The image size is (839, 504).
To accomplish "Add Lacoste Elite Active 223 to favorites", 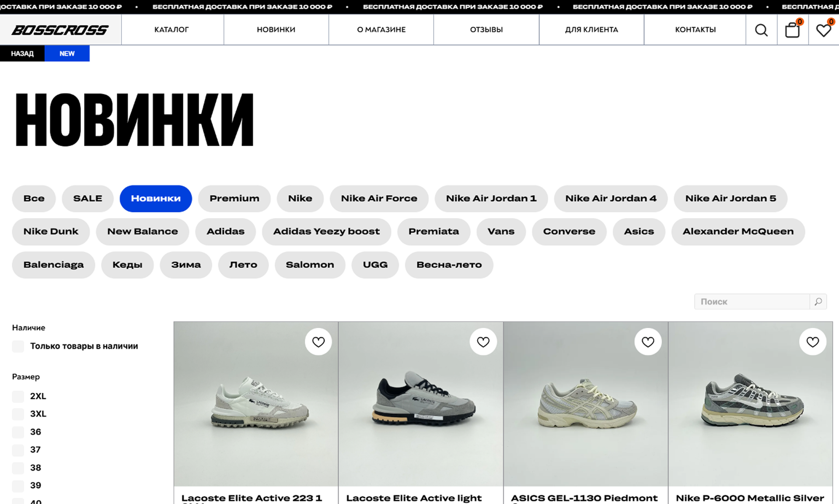I will pos(318,342).
